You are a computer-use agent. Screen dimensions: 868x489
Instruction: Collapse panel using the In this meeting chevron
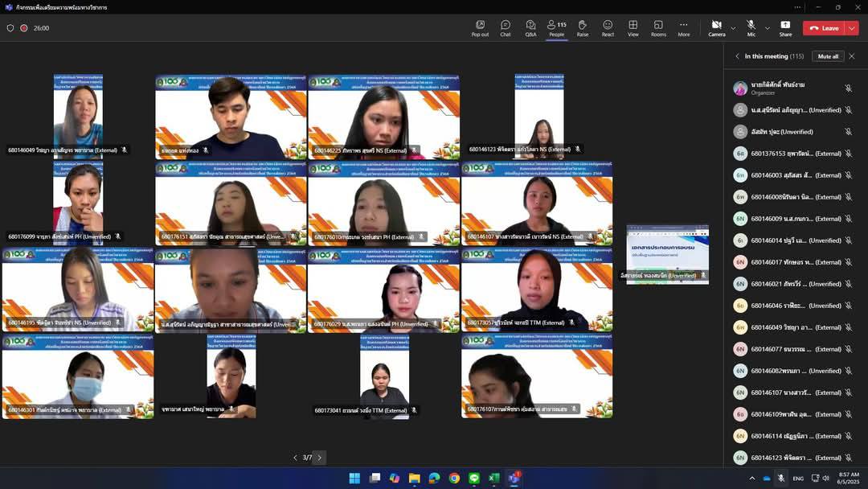coord(738,56)
